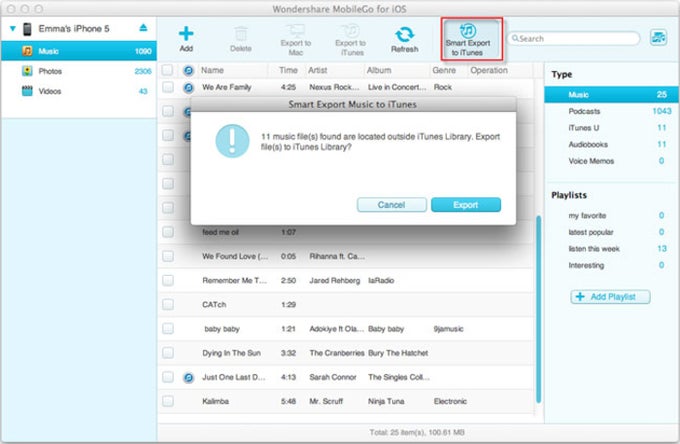This screenshot has width=680, height=444.
Task: Select Music in left sidebar
Action: pyautogui.click(x=79, y=51)
